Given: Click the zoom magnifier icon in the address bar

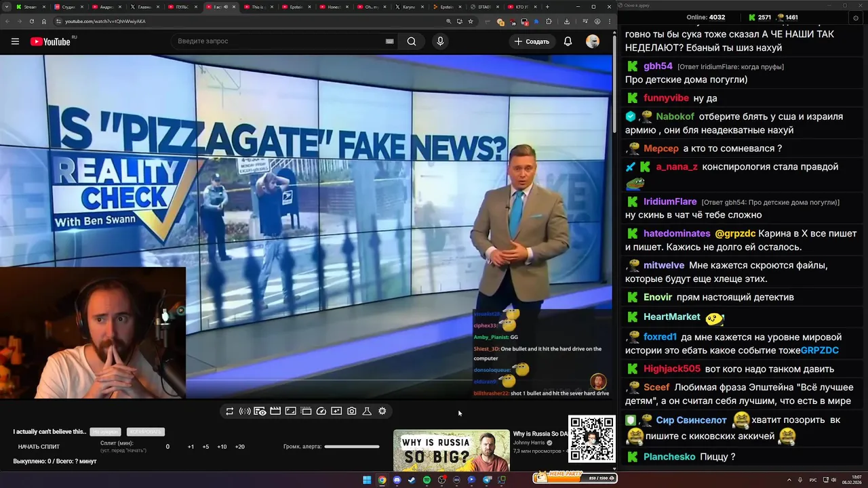Looking at the screenshot, I should tap(448, 21).
